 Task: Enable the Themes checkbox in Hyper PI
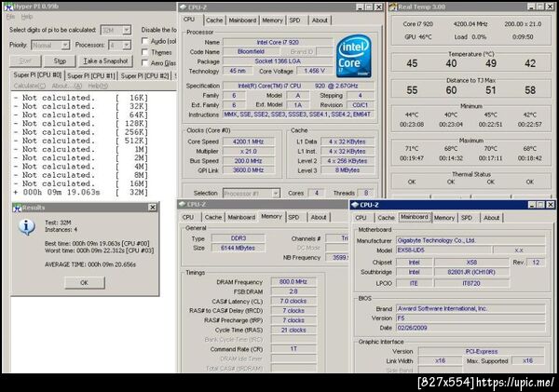point(144,52)
